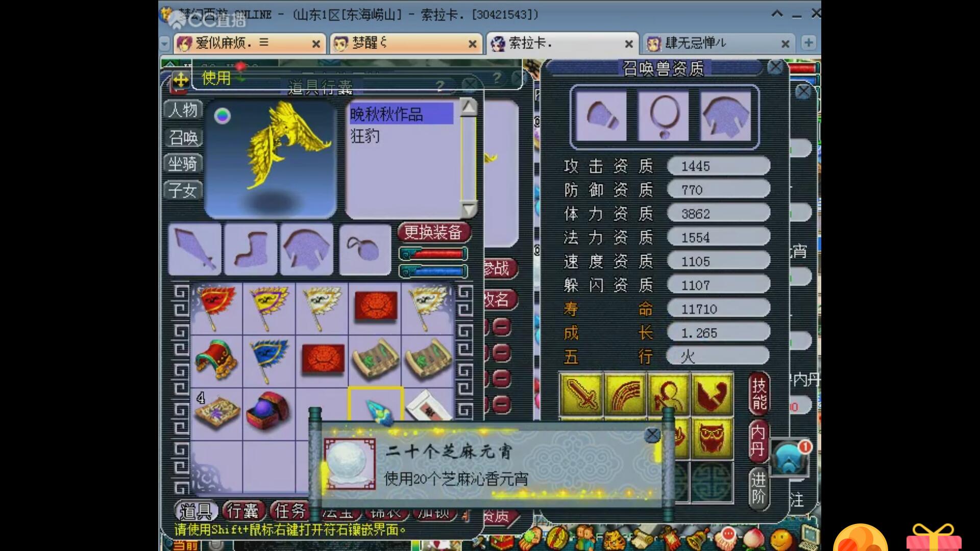
Task: Click the pet armor equipment slot
Action: [x=726, y=116]
